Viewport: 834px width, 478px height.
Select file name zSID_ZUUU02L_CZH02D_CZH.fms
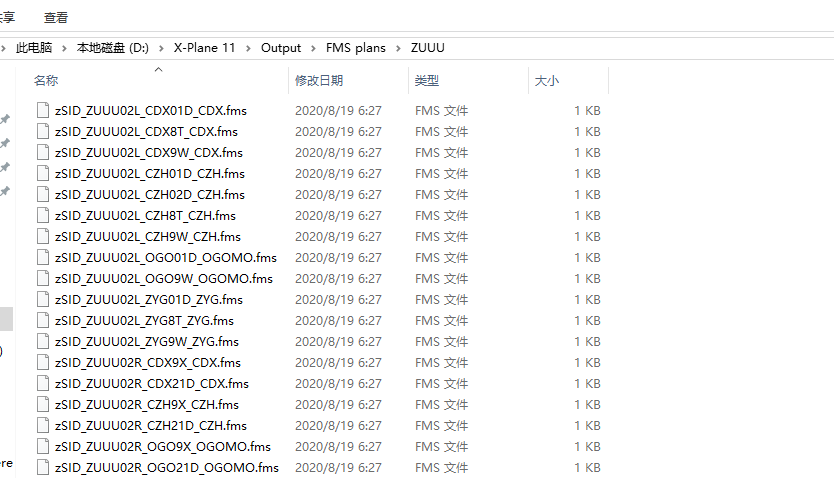(150, 195)
